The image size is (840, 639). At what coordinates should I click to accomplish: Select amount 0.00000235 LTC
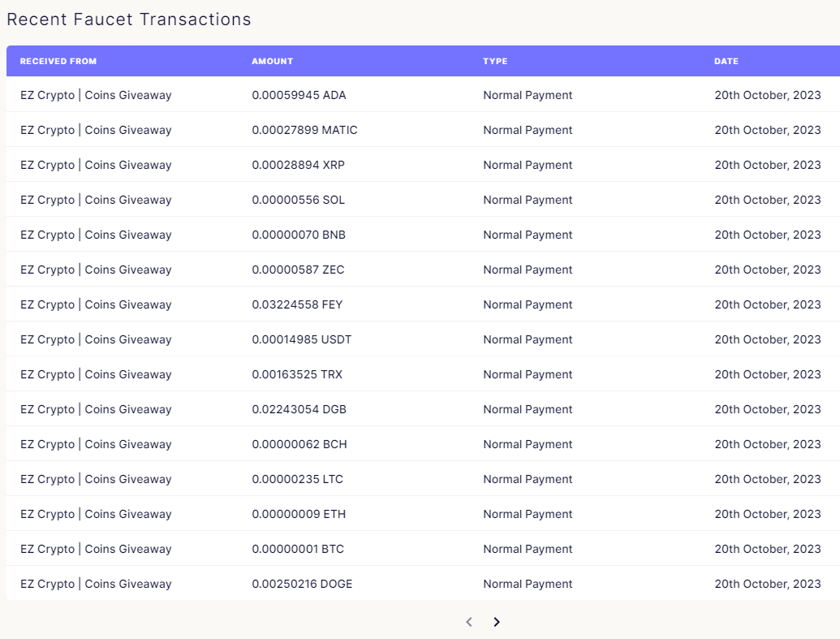298,478
